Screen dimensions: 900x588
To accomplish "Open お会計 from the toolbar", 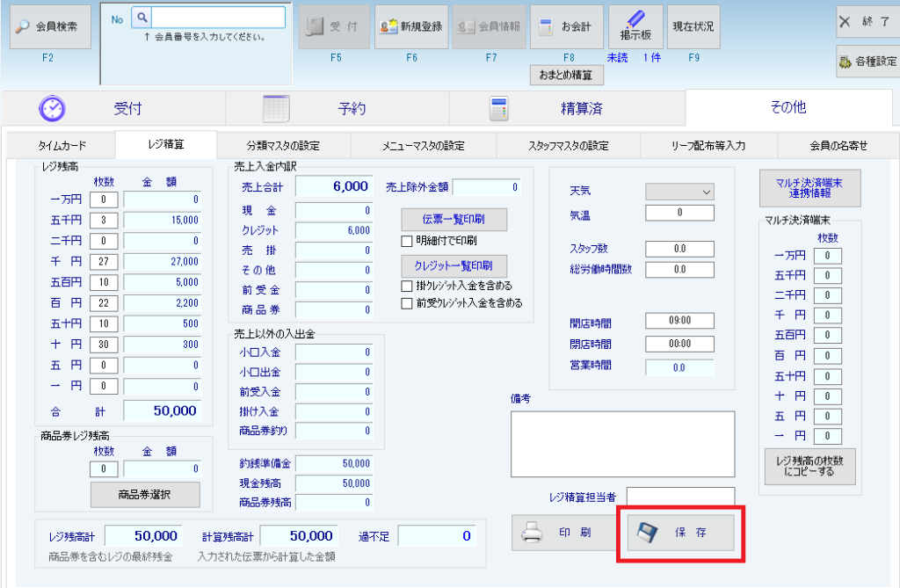I will coord(568,26).
